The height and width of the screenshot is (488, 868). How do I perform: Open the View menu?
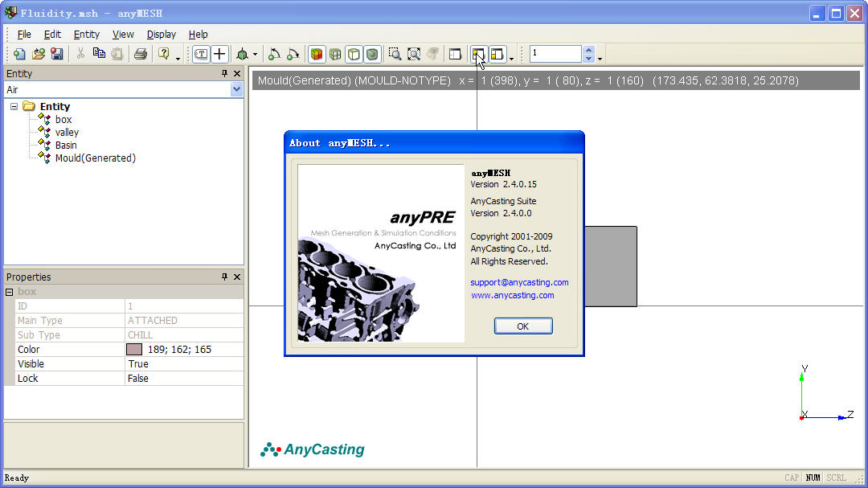point(123,35)
